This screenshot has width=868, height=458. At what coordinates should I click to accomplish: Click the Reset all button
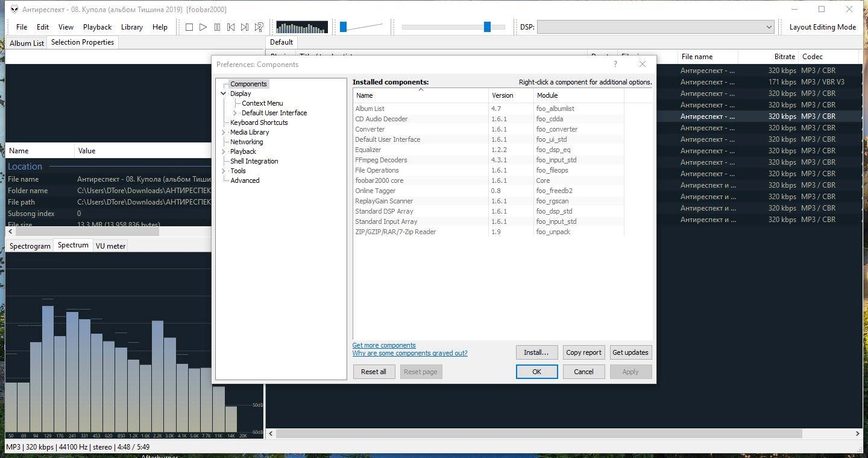pos(374,372)
